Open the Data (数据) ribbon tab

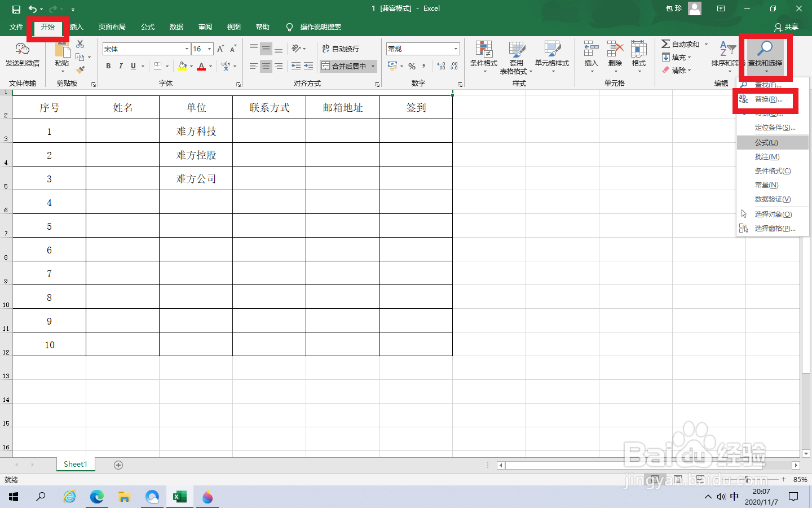(176, 27)
